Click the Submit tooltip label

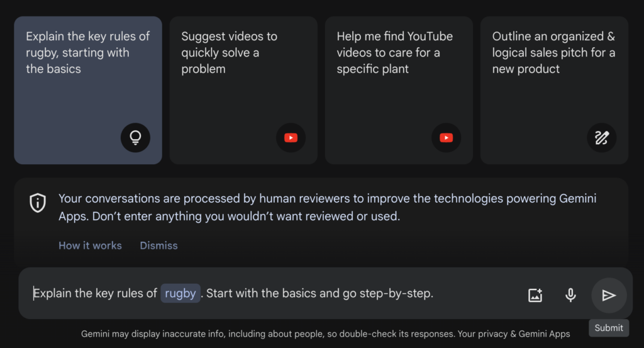609,328
